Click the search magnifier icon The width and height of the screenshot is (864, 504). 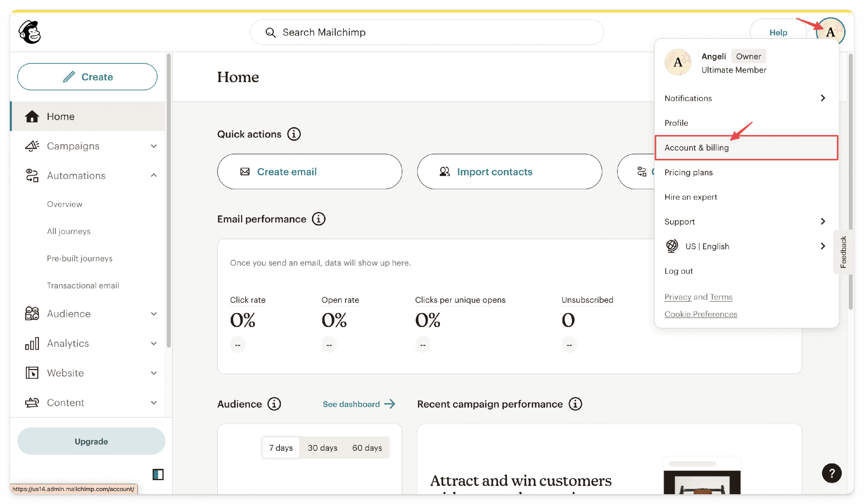(271, 32)
